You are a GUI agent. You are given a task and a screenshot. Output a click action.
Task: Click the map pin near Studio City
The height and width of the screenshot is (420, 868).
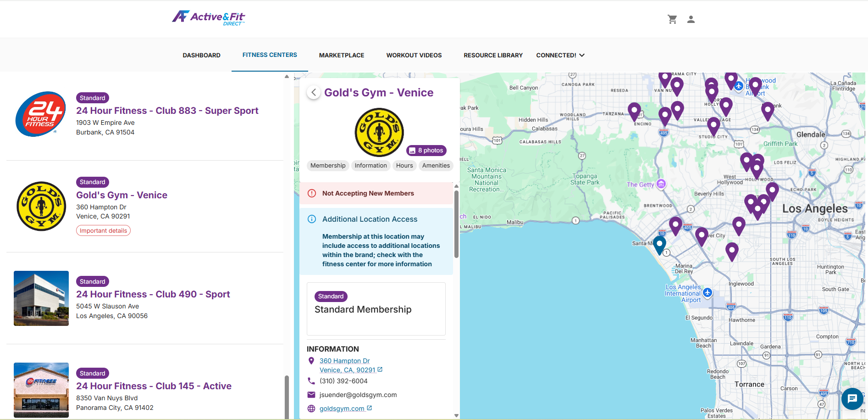(713, 127)
